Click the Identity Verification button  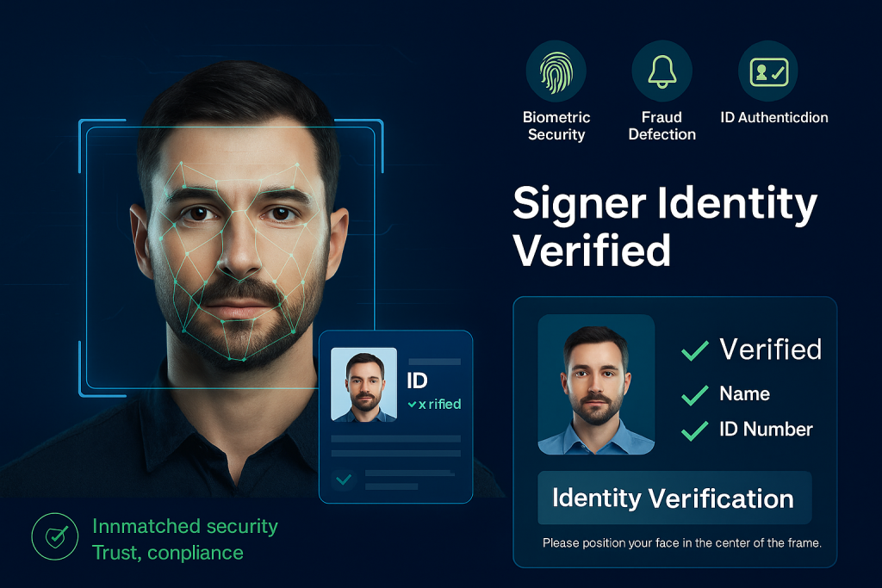[x=674, y=498]
